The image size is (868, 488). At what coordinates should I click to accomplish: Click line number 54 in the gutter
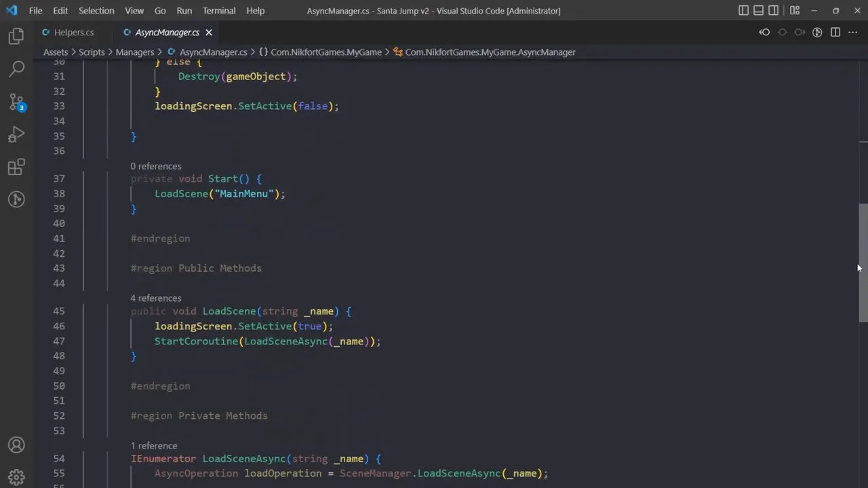point(58,459)
